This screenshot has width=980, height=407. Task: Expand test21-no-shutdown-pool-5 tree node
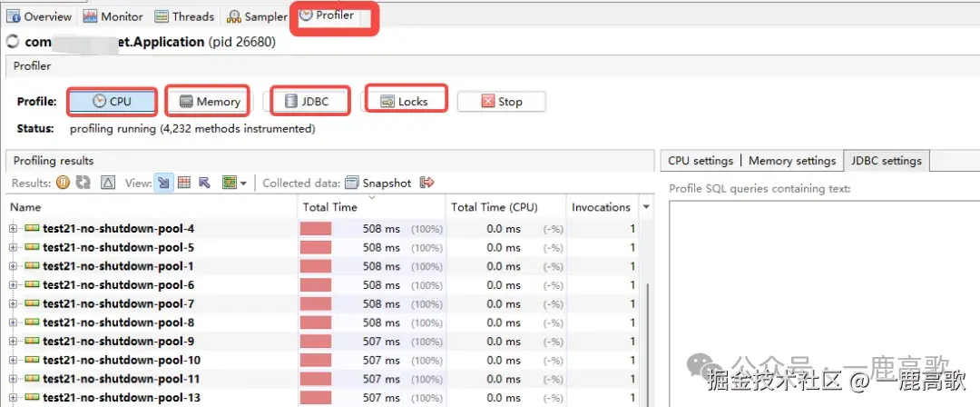click(x=13, y=247)
